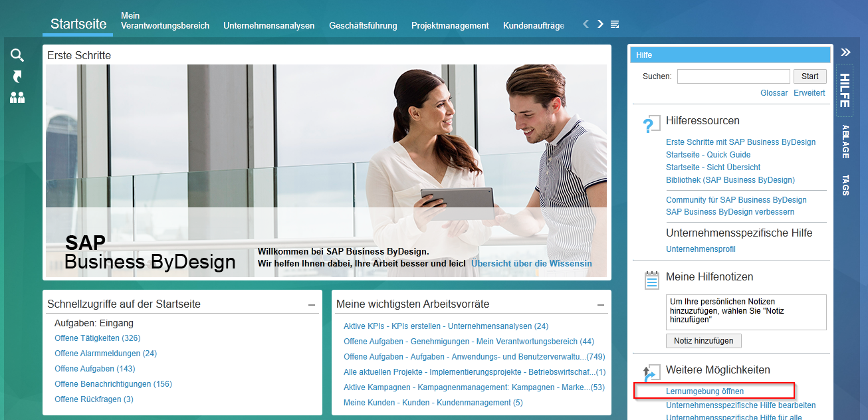Open Kundenaufträge tab
The height and width of the screenshot is (420, 868).
click(x=534, y=26)
